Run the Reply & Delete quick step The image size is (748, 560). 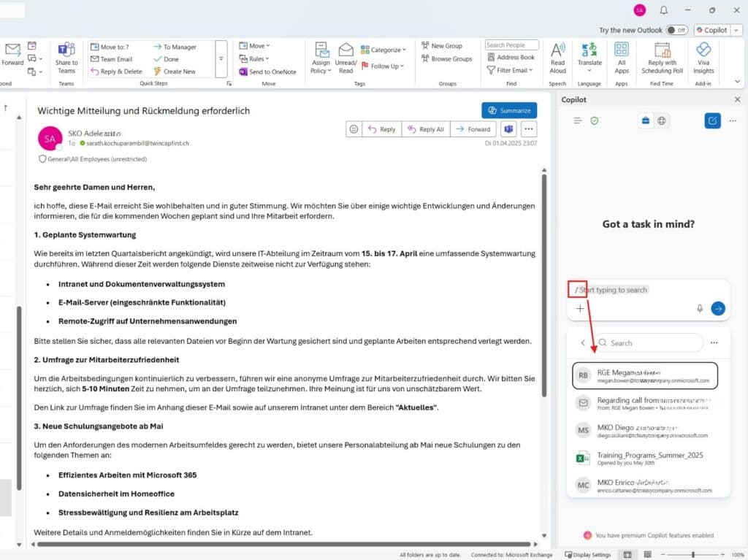116,72
